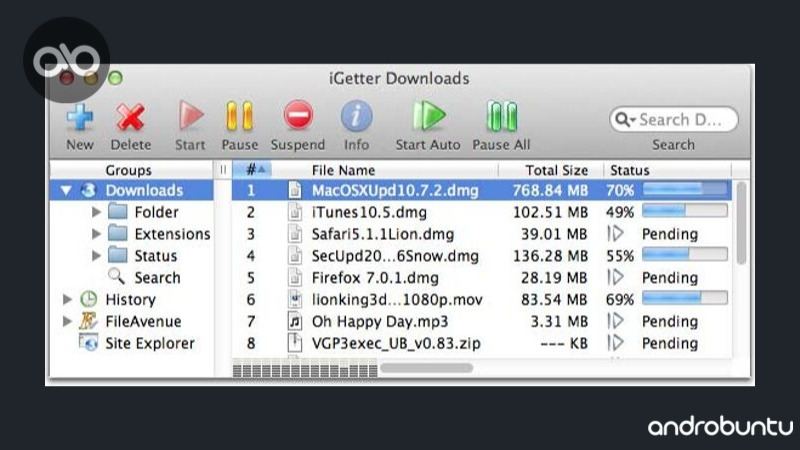Click the horizontal scrollbar below the list
This screenshot has height=450, width=800.
pos(427,368)
